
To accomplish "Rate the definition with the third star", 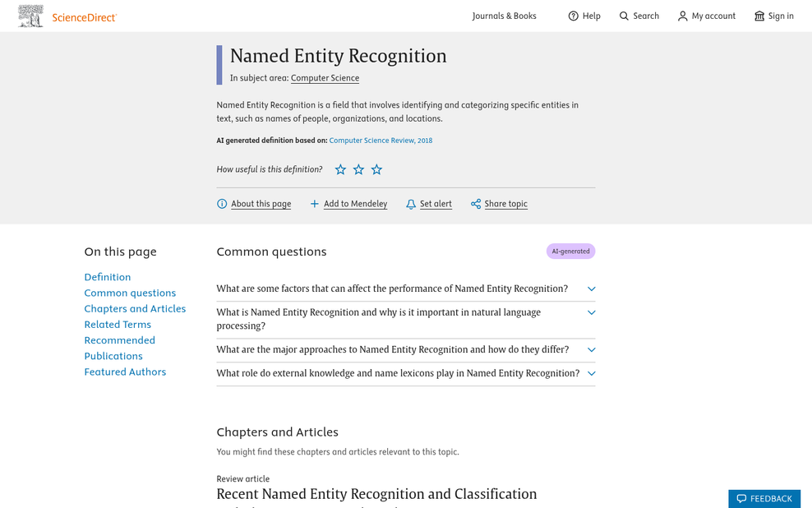I will coord(376,169).
